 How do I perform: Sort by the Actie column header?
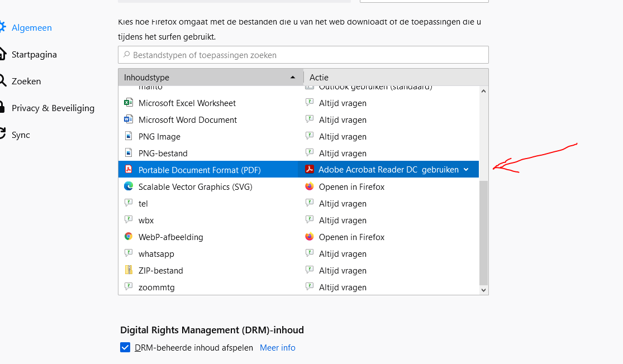(x=396, y=77)
